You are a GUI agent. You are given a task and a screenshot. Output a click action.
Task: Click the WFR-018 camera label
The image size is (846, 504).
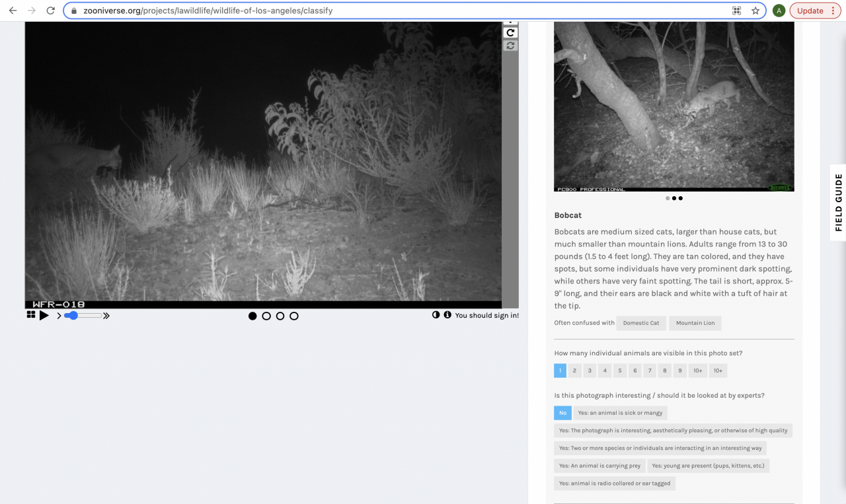click(59, 305)
